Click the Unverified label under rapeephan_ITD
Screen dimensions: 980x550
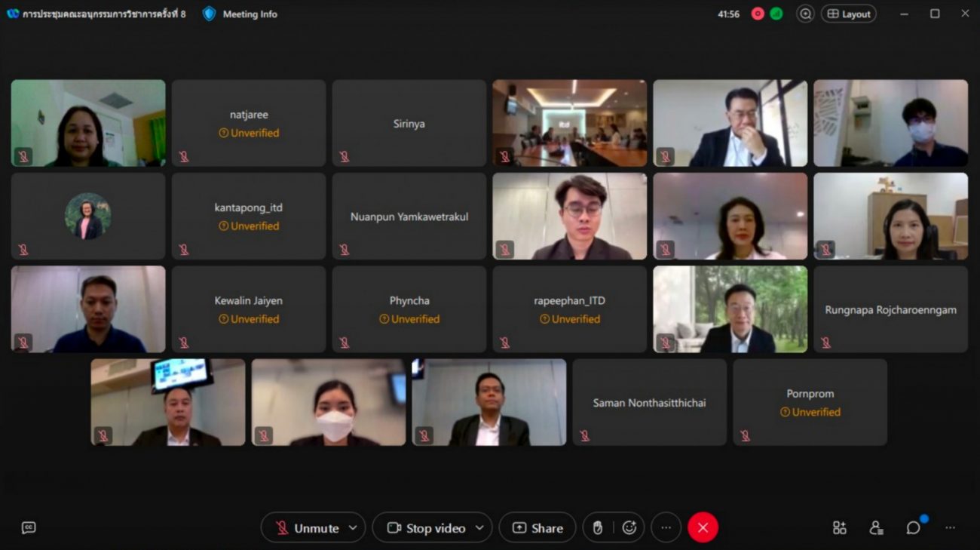tap(570, 319)
